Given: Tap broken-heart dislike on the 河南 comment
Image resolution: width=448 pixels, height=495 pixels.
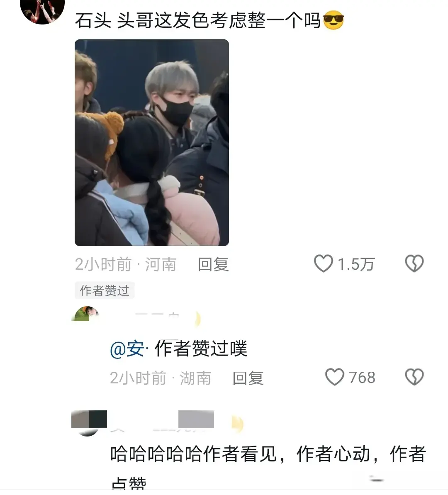Looking at the screenshot, I should tap(414, 263).
